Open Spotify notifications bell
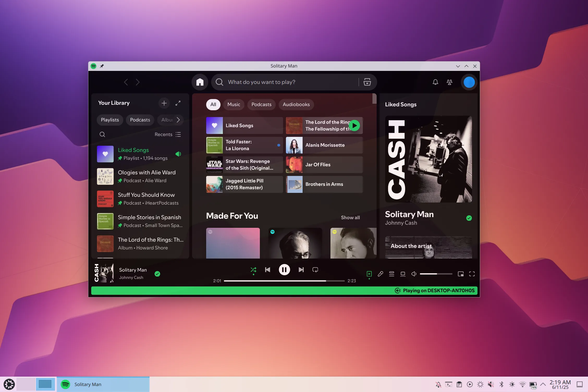The width and height of the screenshot is (588, 392). click(435, 82)
